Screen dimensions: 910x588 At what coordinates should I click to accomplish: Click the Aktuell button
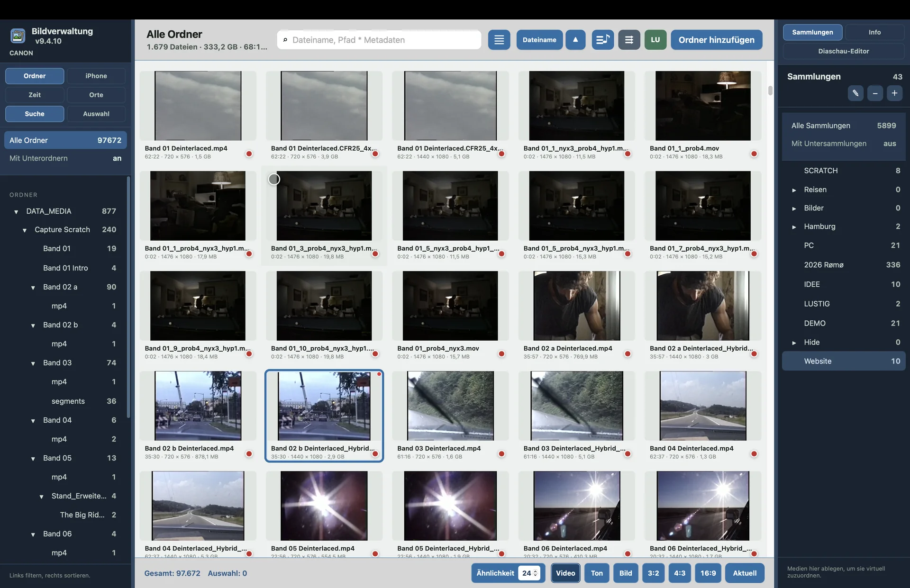[745, 573]
